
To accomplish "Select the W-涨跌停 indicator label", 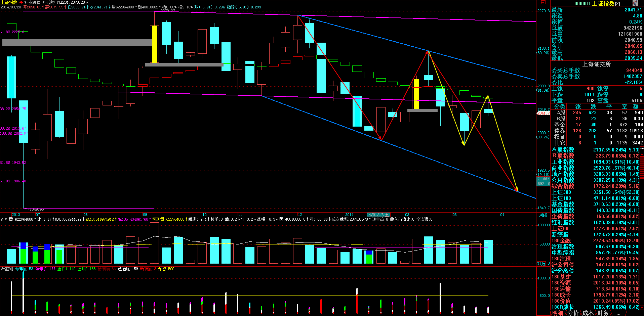I will coord(32,2).
